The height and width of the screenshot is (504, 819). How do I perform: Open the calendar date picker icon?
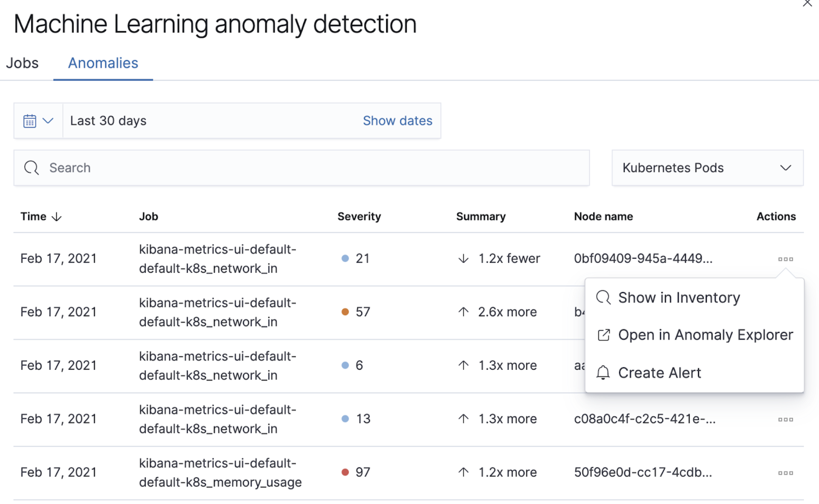click(30, 121)
